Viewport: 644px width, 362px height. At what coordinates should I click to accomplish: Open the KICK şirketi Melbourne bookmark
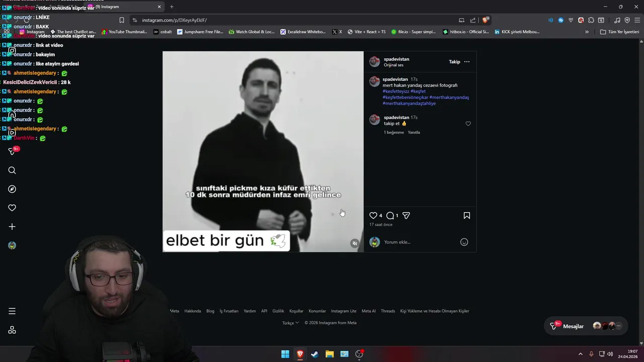pyautogui.click(x=517, y=32)
